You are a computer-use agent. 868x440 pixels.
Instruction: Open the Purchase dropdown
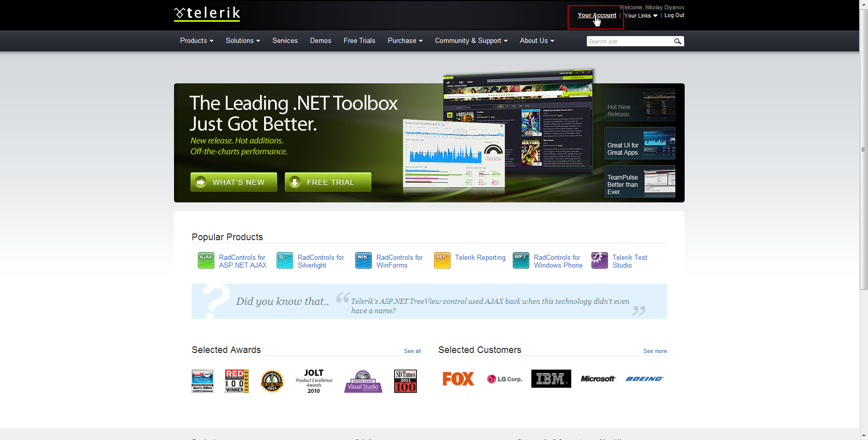click(405, 41)
